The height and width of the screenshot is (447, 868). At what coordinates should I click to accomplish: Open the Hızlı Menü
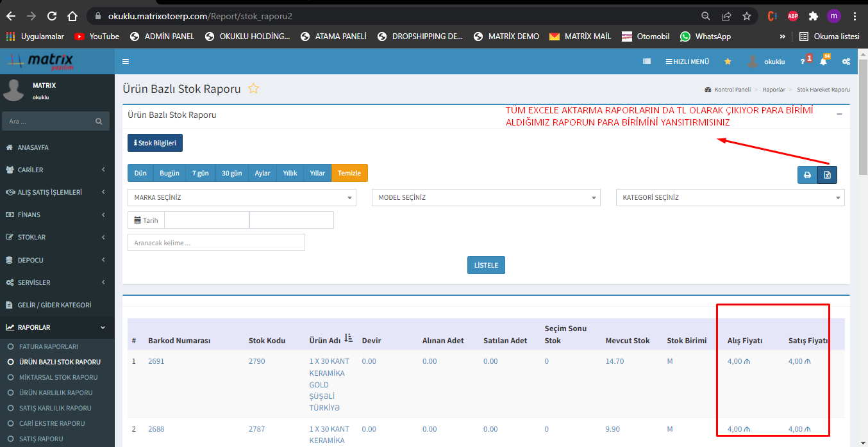coord(687,61)
